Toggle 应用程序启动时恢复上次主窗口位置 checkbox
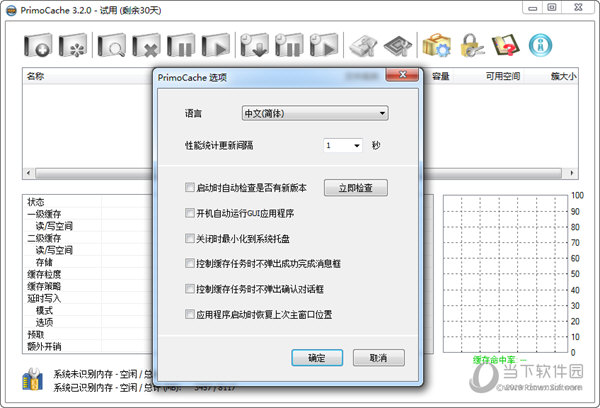Screen dimensions: 600x408 point(189,314)
